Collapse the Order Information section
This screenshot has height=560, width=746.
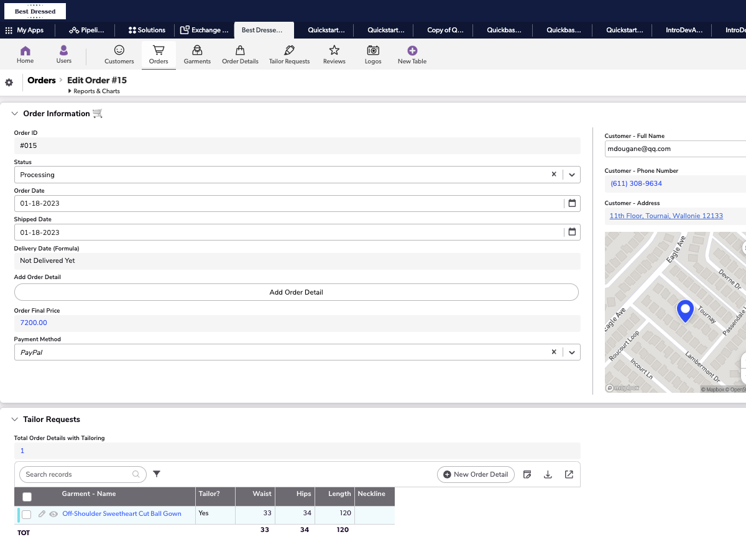[x=15, y=114]
